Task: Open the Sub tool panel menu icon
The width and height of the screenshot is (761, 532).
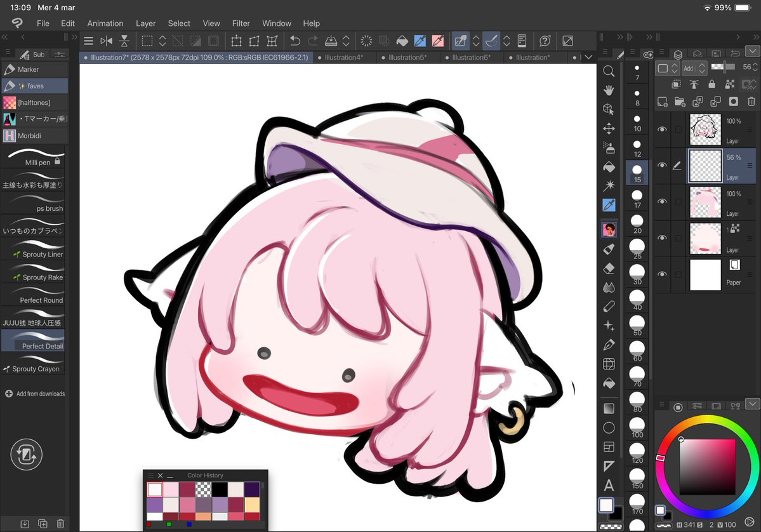Action: (8, 53)
